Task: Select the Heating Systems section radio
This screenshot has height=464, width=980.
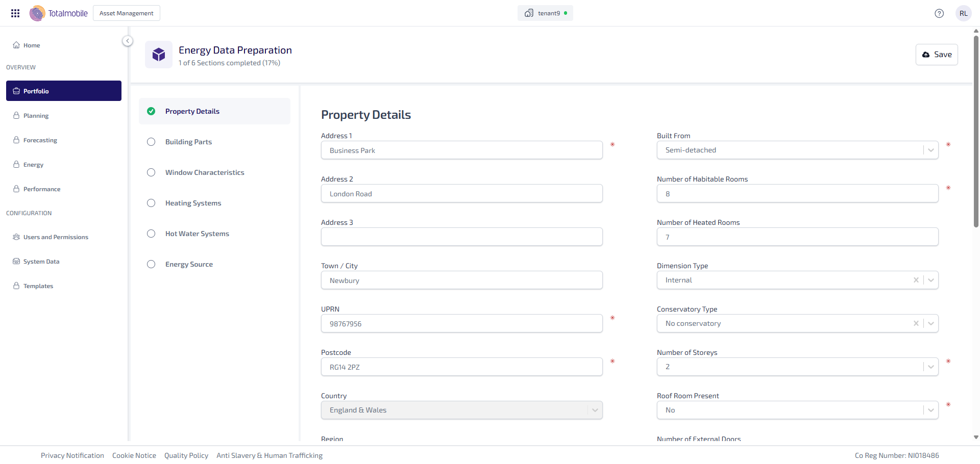Action: (151, 203)
